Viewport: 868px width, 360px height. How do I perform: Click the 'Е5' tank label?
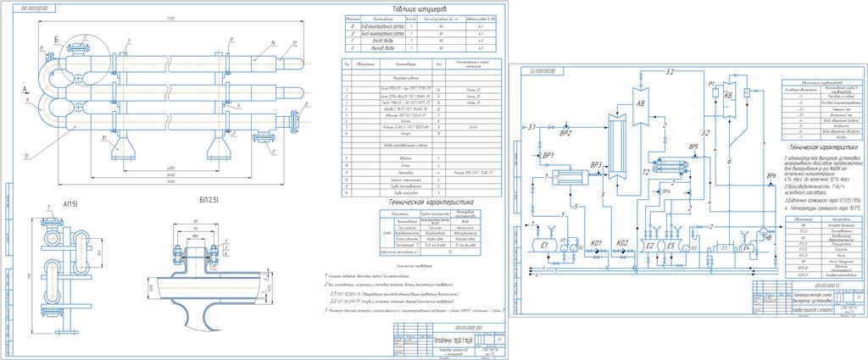point(671,244)
